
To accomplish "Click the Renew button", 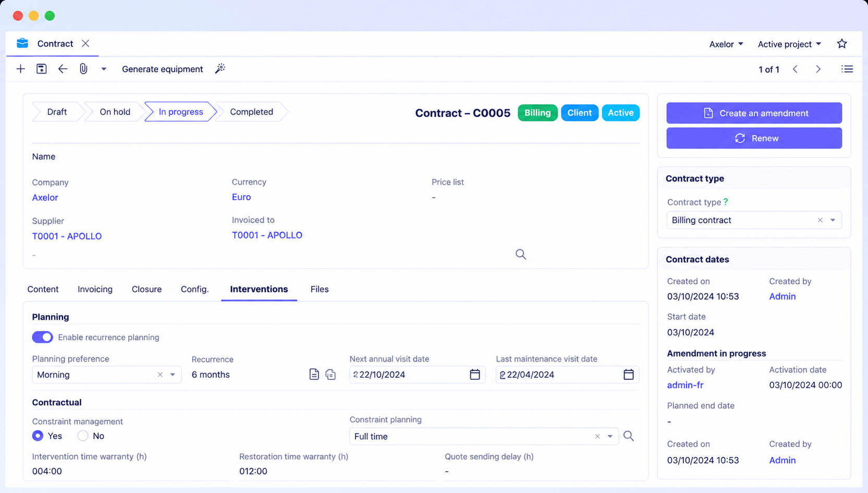I will pyautogui.click(x=754, y=138).
